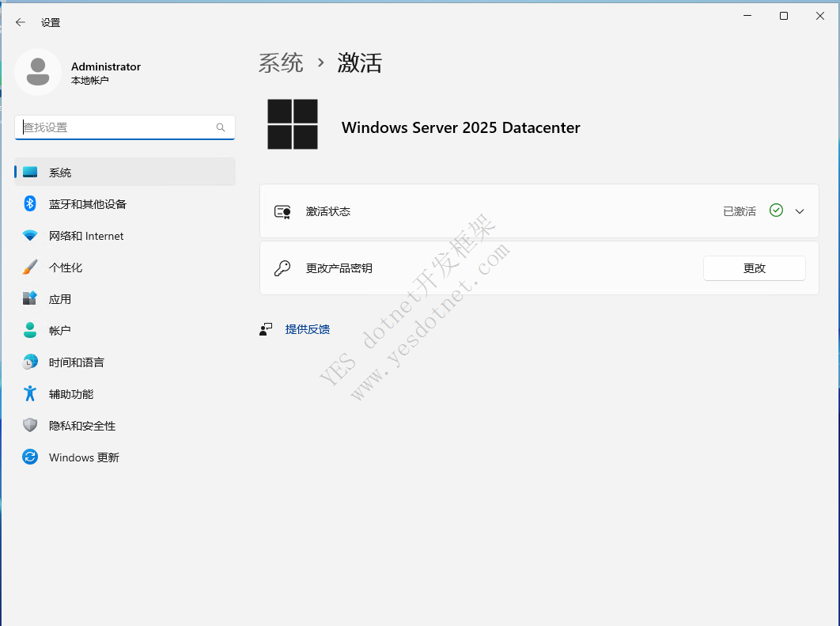Click the search magnifier icon
This screenshot has width=840, height=626.
click(221, 127)
